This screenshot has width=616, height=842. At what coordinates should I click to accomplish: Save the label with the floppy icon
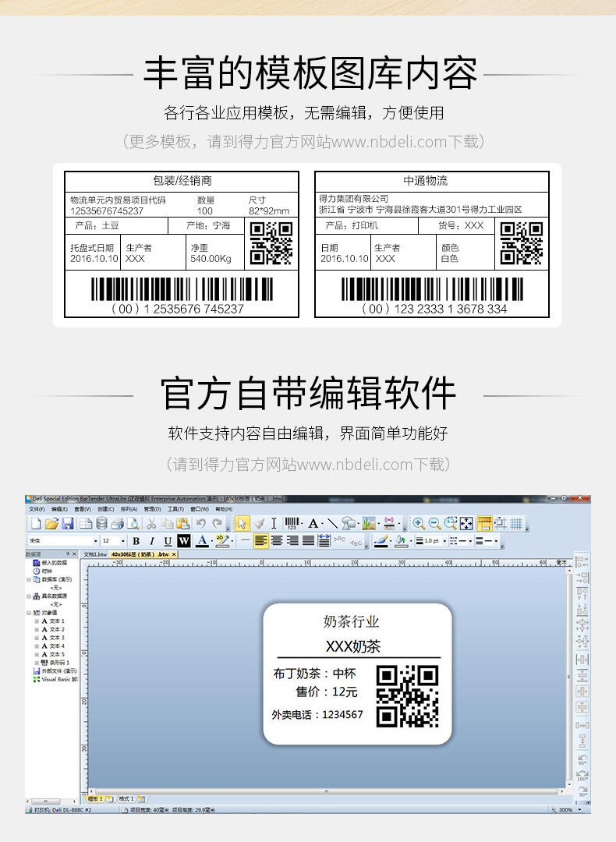coord(68,523)
